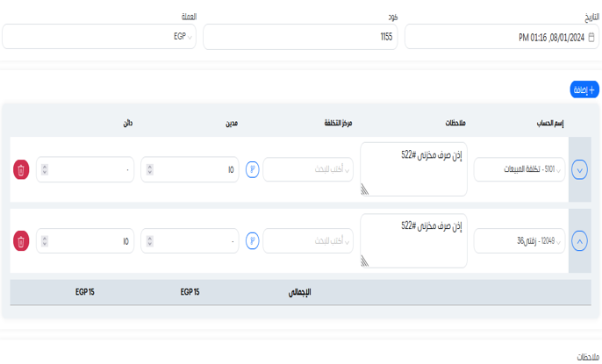
Task: Click blue circle icon beside first row's cost center
Action: tap(253, 169)
